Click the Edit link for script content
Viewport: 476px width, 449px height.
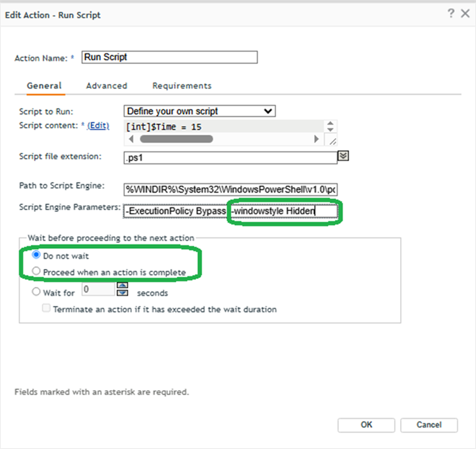[x=98, y=126]
